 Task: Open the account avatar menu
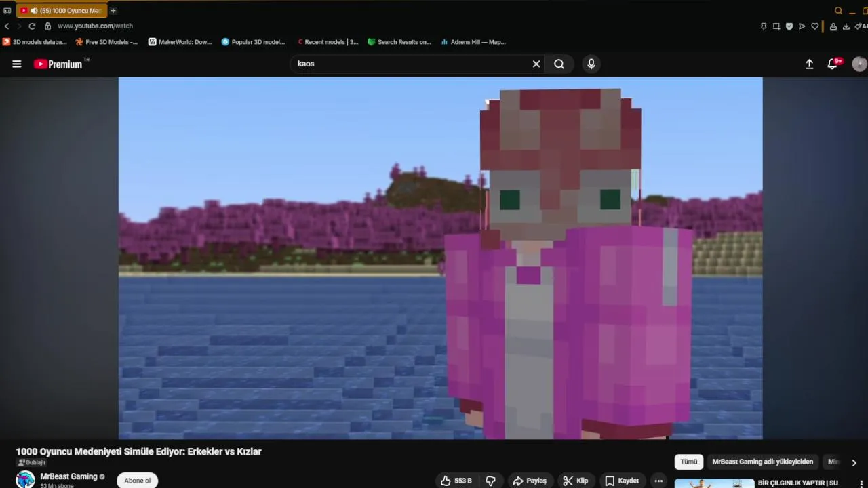(x=859, y=64)
